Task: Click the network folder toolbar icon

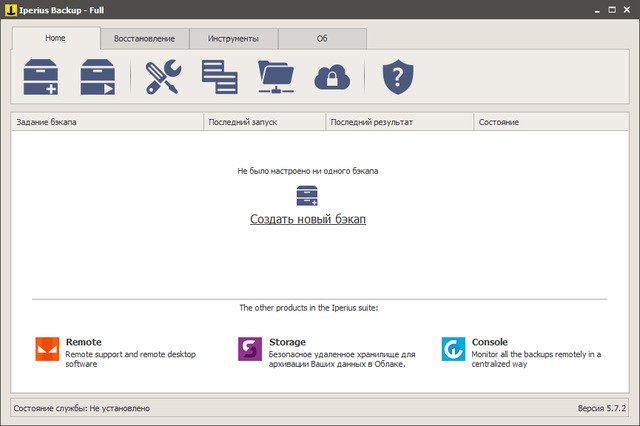Action: [x=276, y=77]
